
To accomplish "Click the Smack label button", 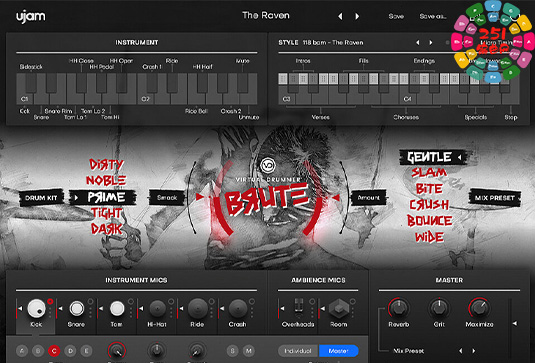I will point(167,198).
